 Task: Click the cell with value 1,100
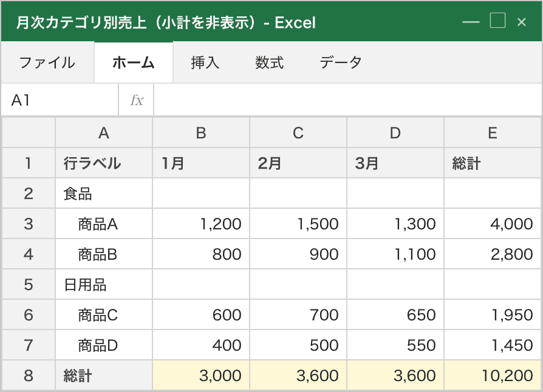(395, 254)
